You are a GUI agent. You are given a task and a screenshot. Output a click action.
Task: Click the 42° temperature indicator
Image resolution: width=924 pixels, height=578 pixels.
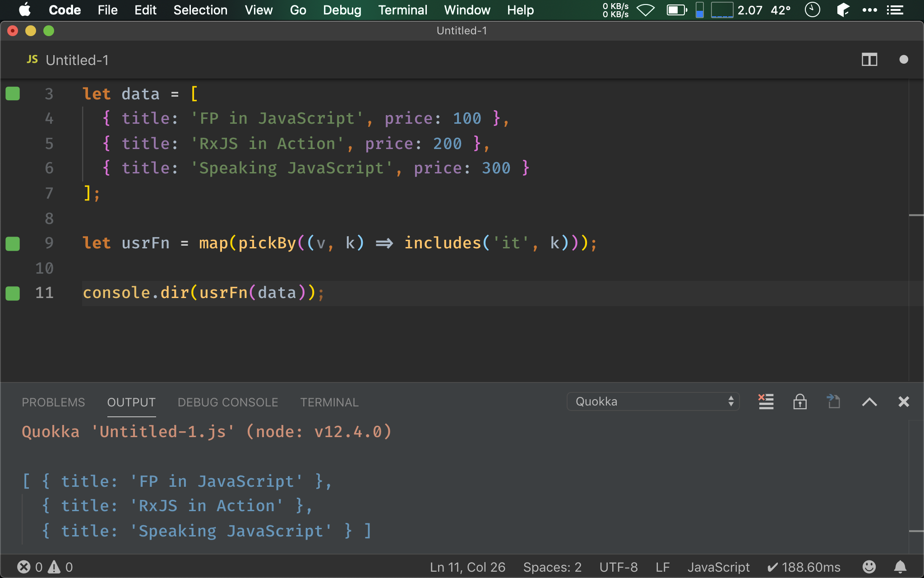click(781, 10)
